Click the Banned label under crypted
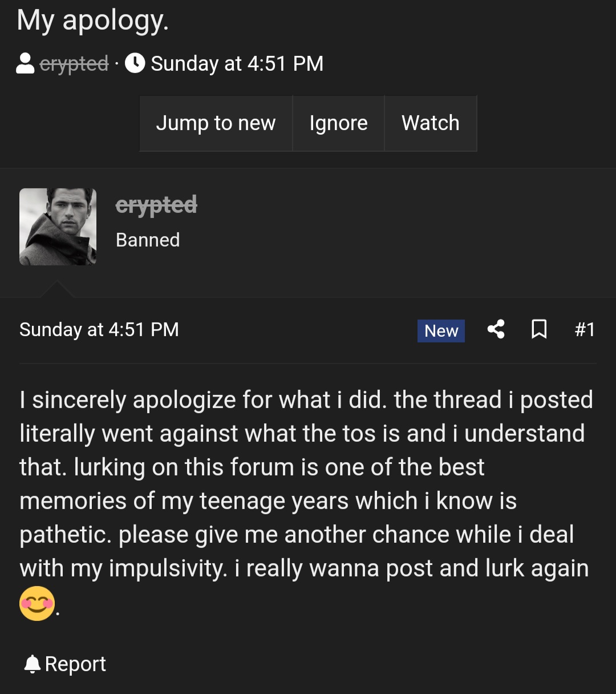The image size is (616, 694). point(147,240)
